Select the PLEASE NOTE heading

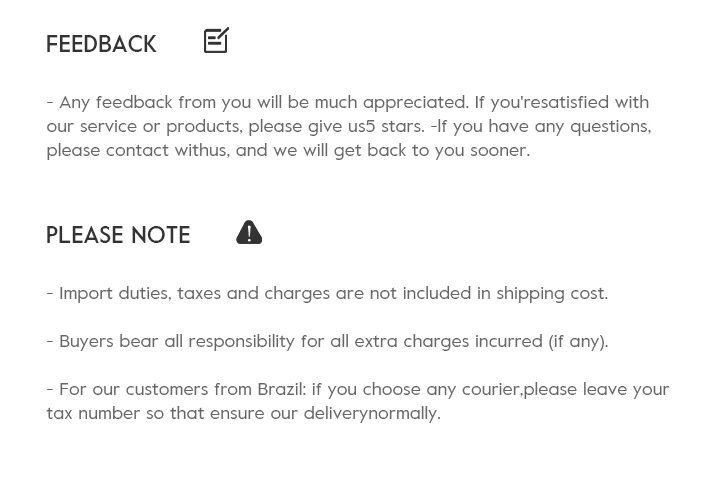click(118, 235)
